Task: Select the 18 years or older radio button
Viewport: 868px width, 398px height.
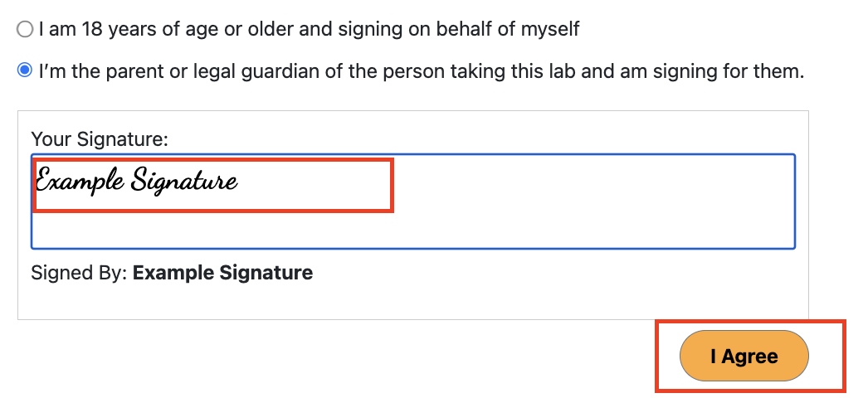Action: click(25, 29)
